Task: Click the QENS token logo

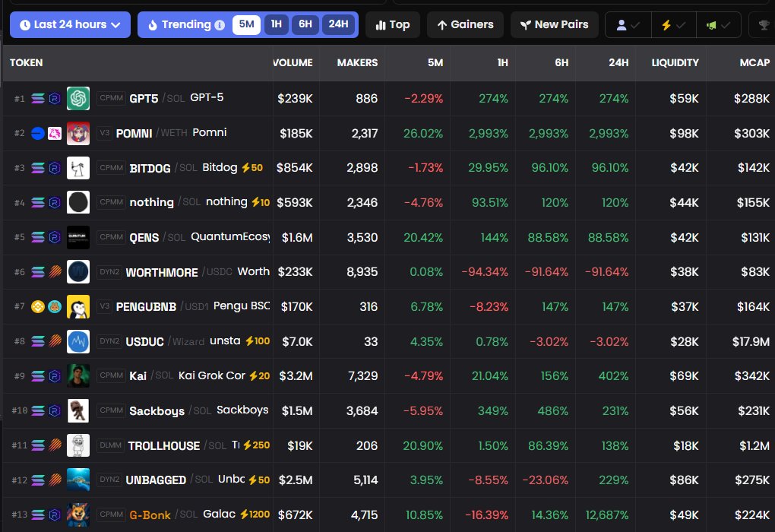Action: (x=78, y=237)
